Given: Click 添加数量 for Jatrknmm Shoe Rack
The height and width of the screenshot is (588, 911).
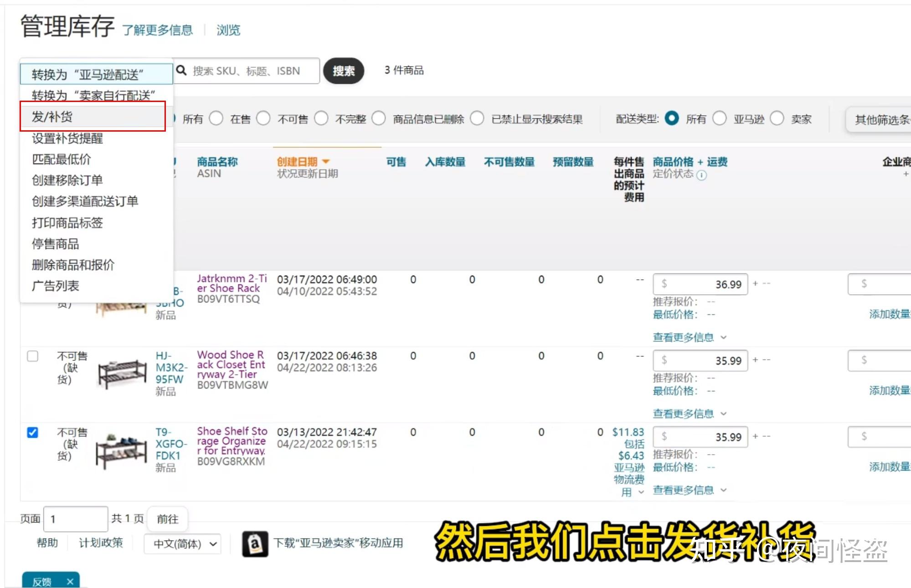Looking at the screenshot, I should 890,314.
